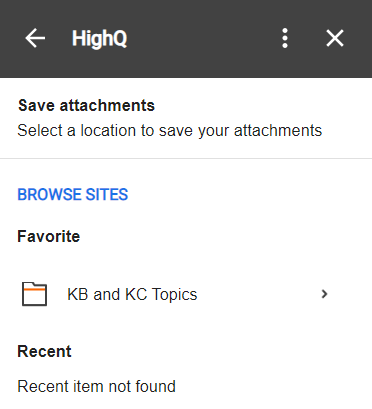Click the Save attachments heading
The height and width of the screenshot is (409, 372).
[x=86, y=106]
